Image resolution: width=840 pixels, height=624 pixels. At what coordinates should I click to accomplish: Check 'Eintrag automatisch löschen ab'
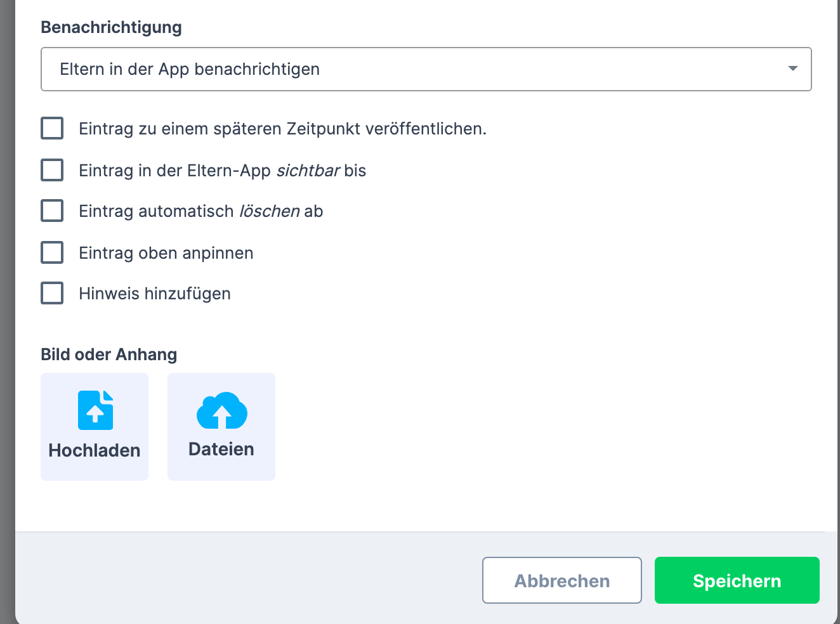pyautogui.click(x=52, y=211)
